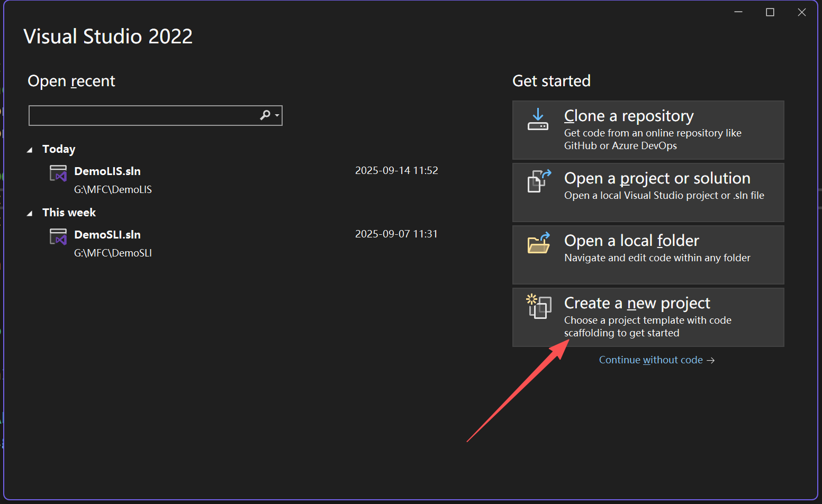This screenshot has width=822, height=504.
Task: Click the G:\MFC\DemoSLI path text
Action: [x=113, y=253]
